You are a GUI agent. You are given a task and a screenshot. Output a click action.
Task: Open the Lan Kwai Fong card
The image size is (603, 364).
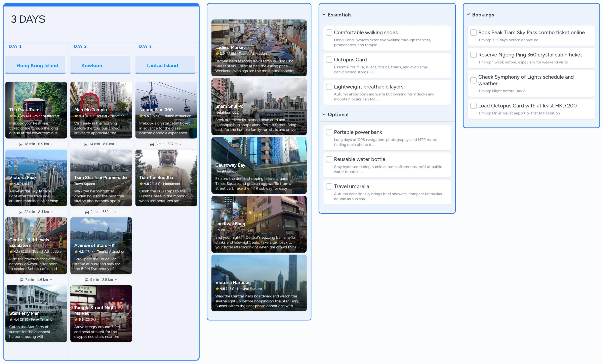pos(259,224)
